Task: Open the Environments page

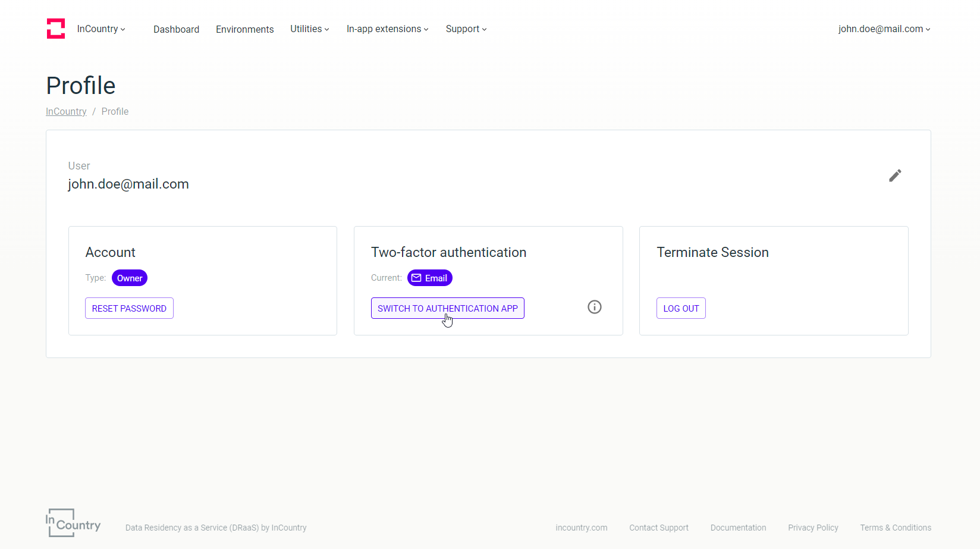Action: pos(245,29)
